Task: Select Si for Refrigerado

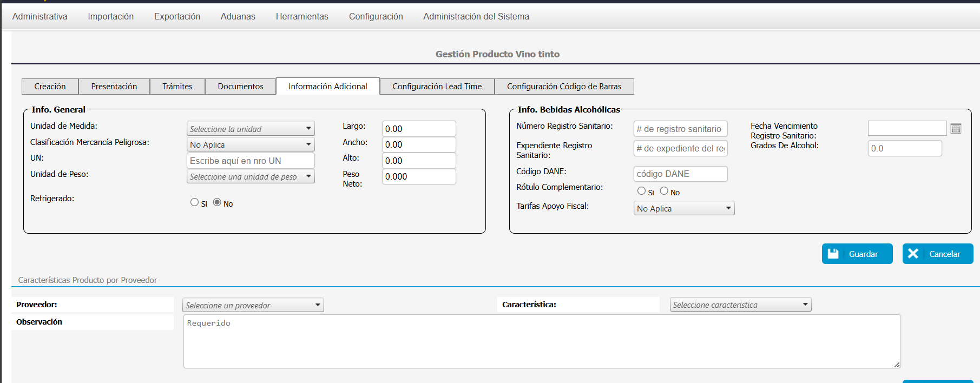Action: (x=194, y=202)
